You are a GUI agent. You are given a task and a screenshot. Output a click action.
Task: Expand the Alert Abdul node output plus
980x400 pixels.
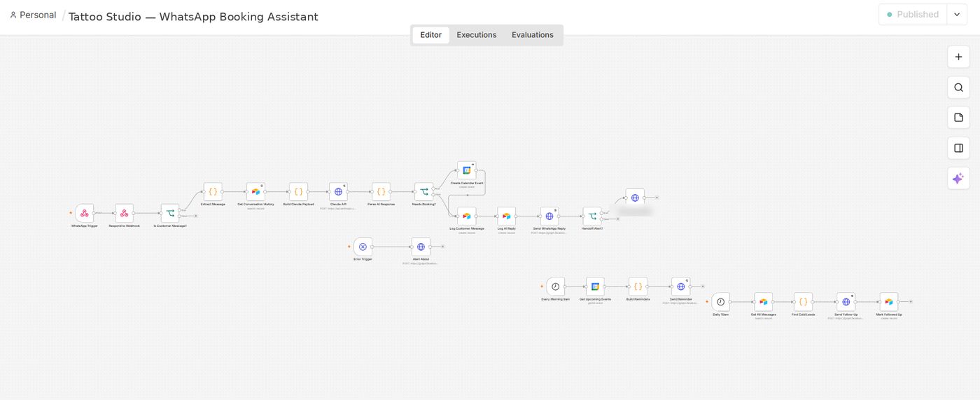pos(442,247)
